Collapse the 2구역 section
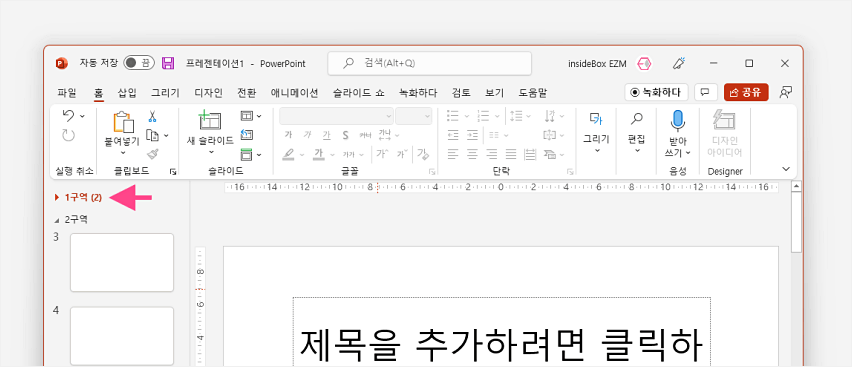 point(57,220)
